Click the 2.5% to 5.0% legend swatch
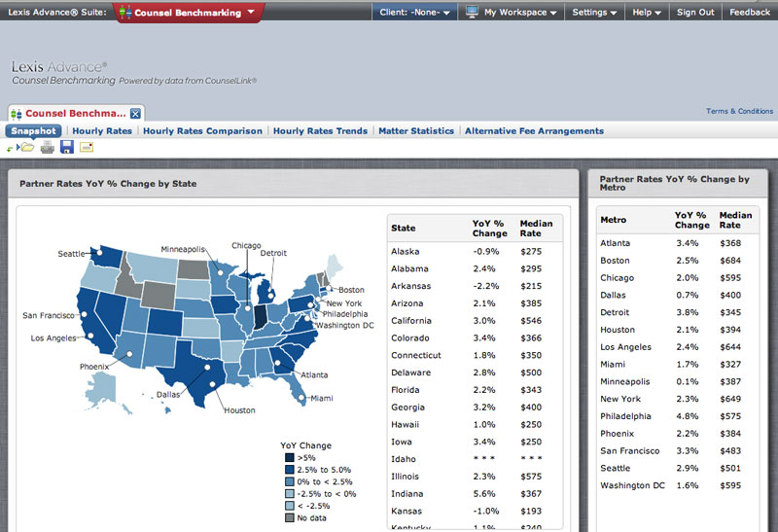Viewport: 778px width, 532px height. tap(289, 470)
